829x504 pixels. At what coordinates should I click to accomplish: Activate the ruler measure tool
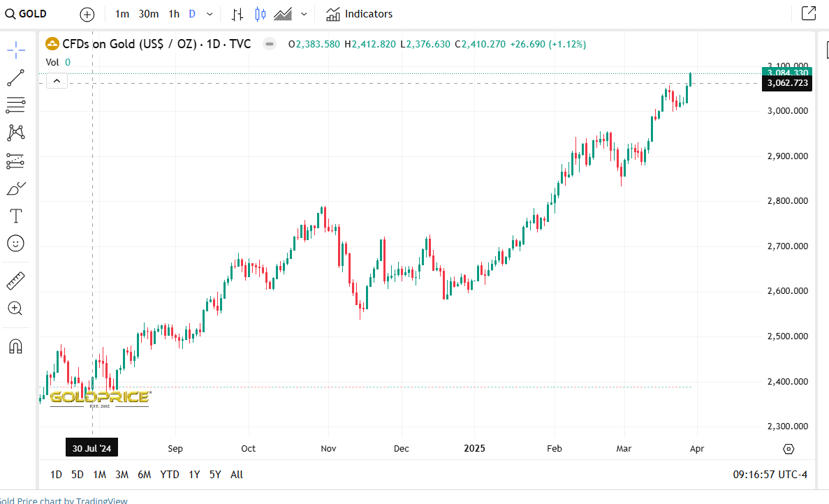[x=16, y=281]
